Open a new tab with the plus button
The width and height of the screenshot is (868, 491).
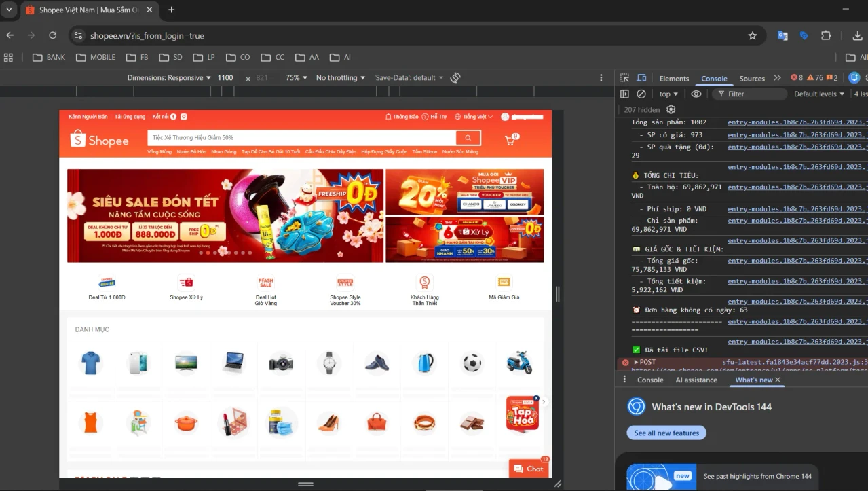click(x=171, y=10)
